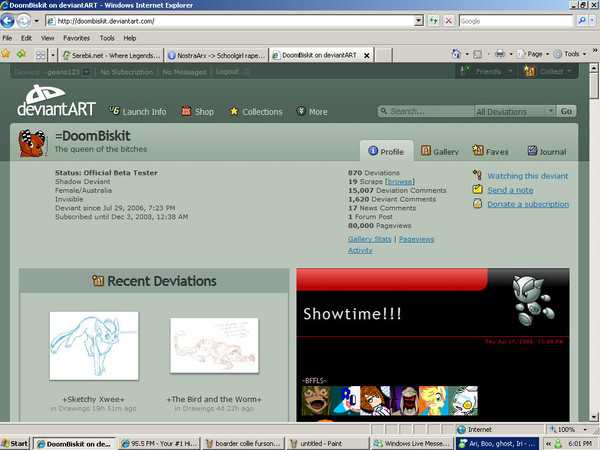
Task: Click the browser Back arrow button
Action: click(x=7, y=21)
